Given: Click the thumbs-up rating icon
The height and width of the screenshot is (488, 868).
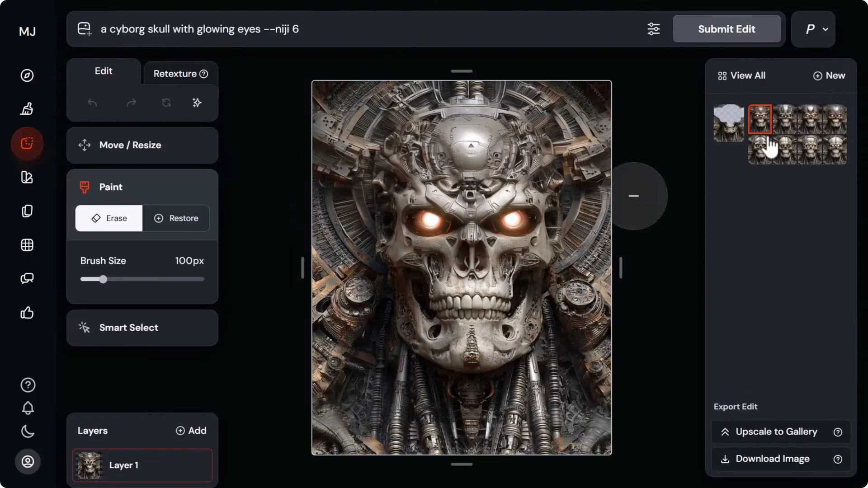Looking at the screenshot, I should click(x=27, y=313).
